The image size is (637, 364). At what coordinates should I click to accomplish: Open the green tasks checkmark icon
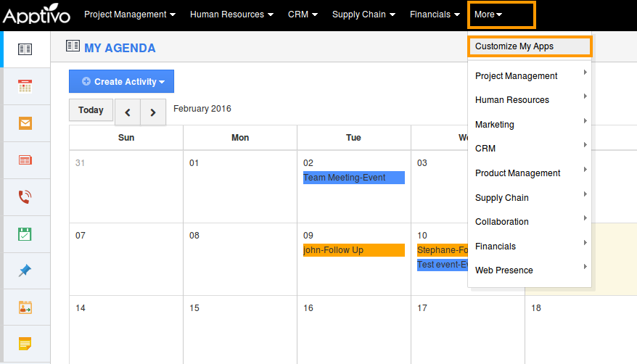tap(25, 234)
